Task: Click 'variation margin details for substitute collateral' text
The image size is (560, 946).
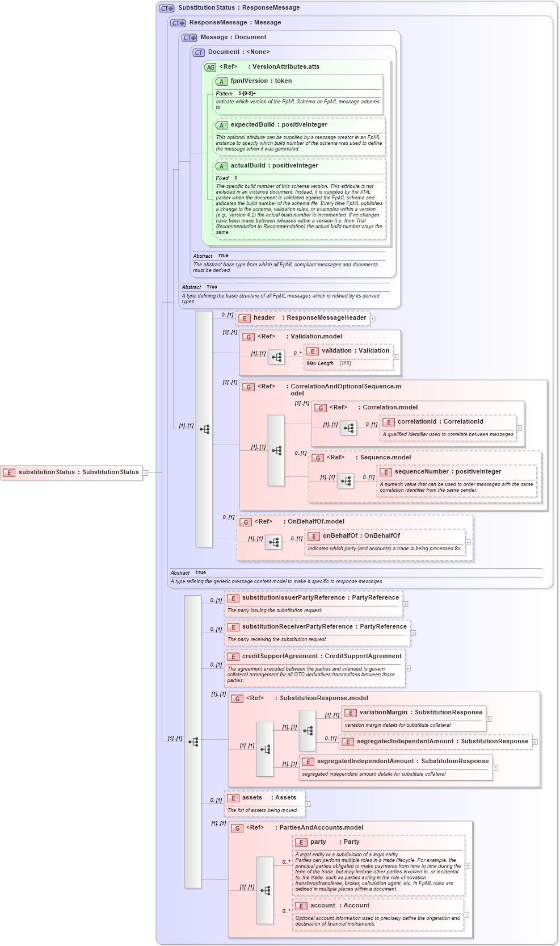Action: coord(397,725)
